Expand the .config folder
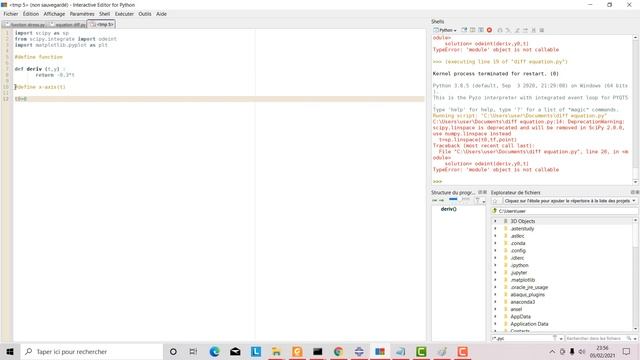This screenshot has height=360, width=640. click(x=496, y=251)
